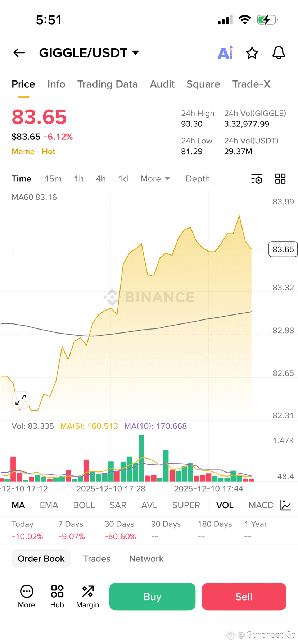Select the 4h chart interval

[x=101, y=179]
